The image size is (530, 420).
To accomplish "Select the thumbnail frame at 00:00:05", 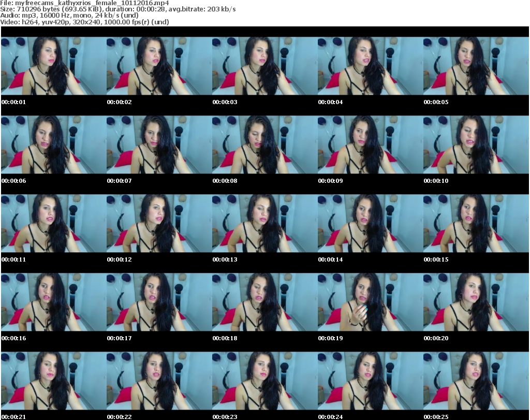I will click(476, 66).
